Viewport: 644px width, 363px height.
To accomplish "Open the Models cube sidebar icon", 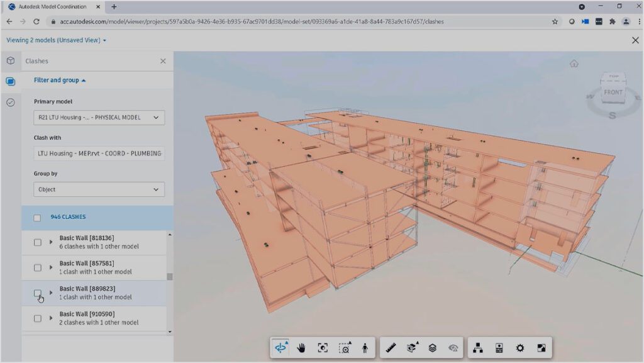I will [x=11, y=61].
